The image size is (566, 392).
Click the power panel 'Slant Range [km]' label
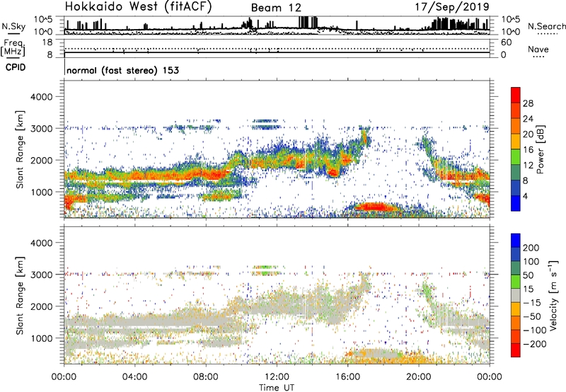[20, 149]
